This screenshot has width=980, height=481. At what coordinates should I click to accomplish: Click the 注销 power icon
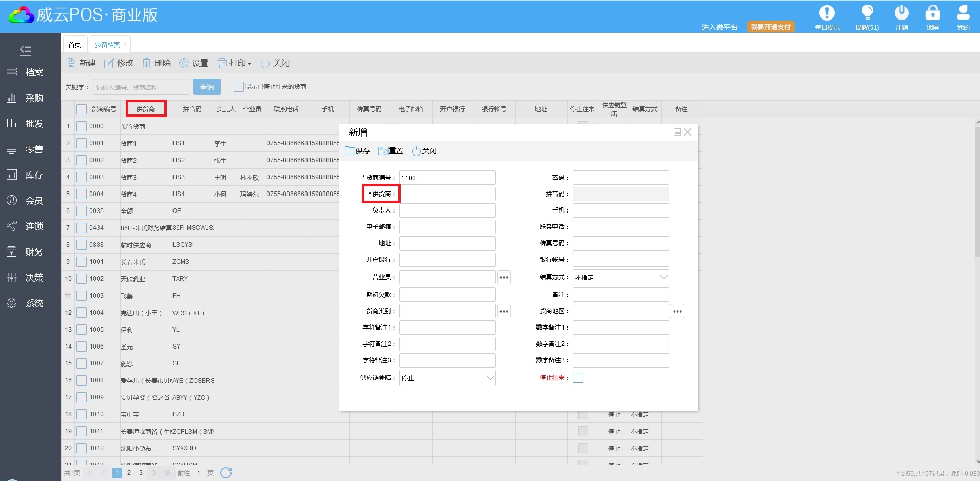point(901,13)
